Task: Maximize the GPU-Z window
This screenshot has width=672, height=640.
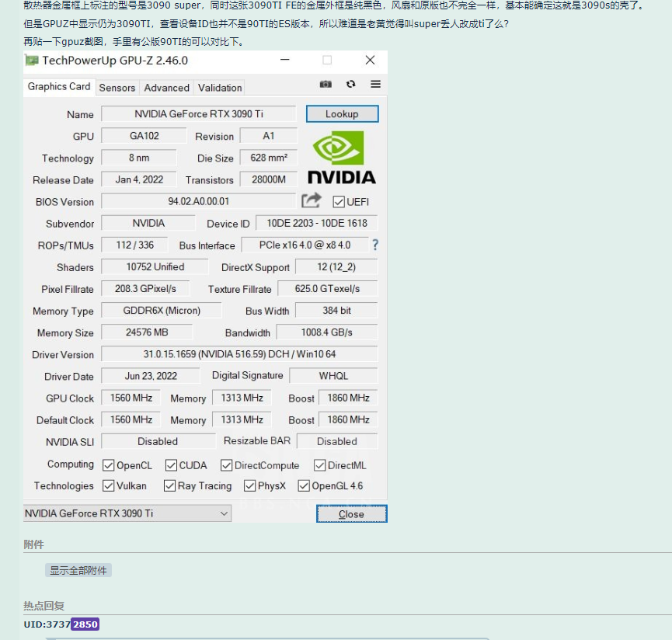Action: [x=327, y=61]
